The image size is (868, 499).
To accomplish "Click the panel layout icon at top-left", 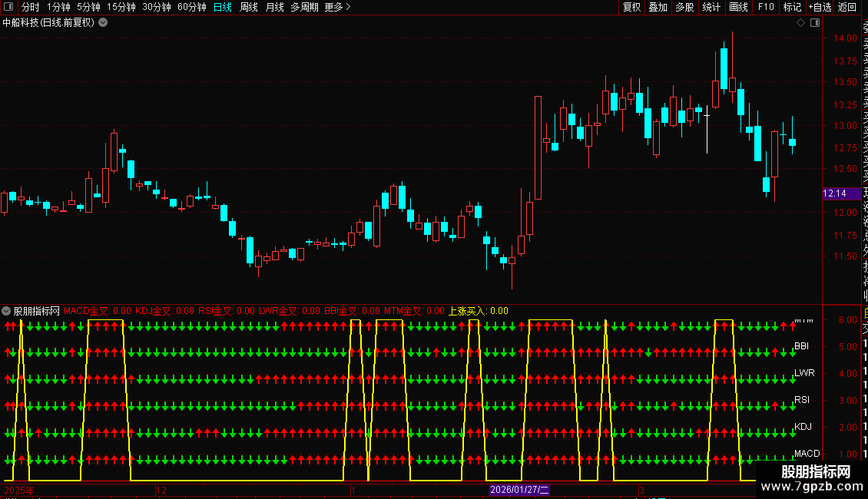I will (8, 7).
